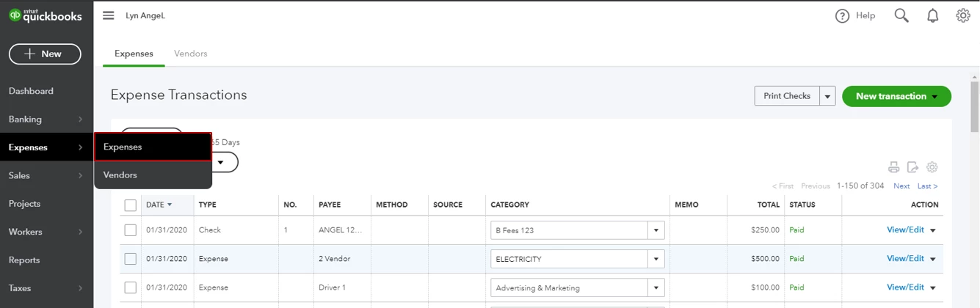
Task: Go to the Next page link
Action: pyautogui.click(x=901, y=186)
